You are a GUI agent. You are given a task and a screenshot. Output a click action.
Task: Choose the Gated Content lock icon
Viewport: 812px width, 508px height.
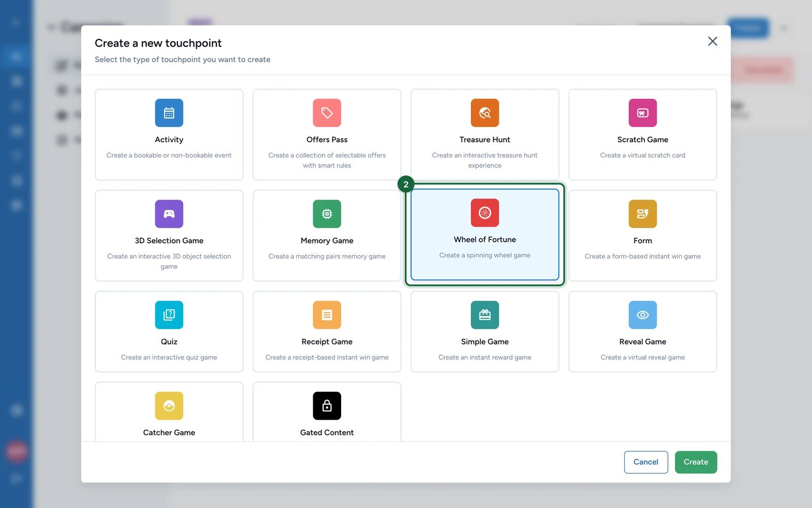327,406
